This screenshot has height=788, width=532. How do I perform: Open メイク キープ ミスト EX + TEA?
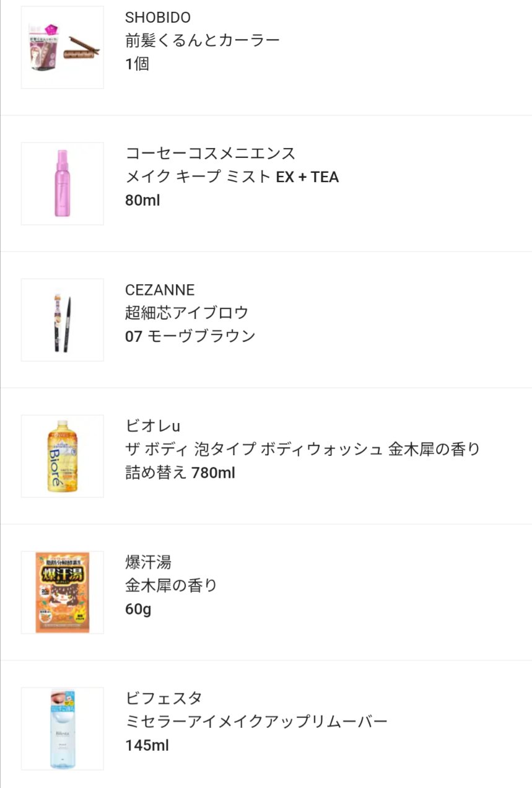click(x=232, y=177)
